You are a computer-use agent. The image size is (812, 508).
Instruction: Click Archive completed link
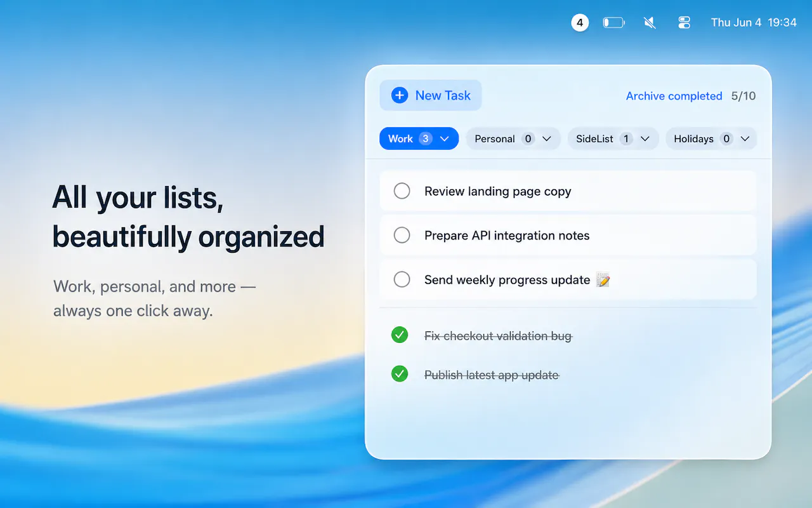[x=674, y=96]
